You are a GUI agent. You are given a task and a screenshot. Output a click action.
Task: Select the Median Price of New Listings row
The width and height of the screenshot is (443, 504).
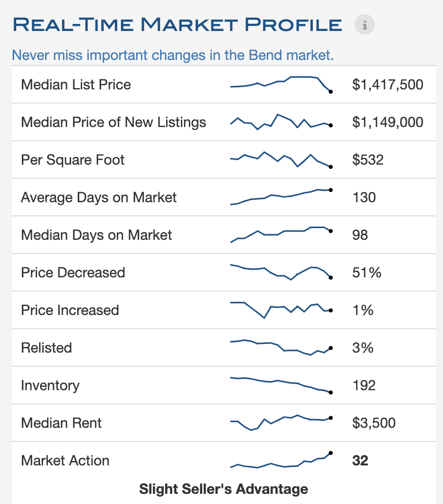pos(113,122)
